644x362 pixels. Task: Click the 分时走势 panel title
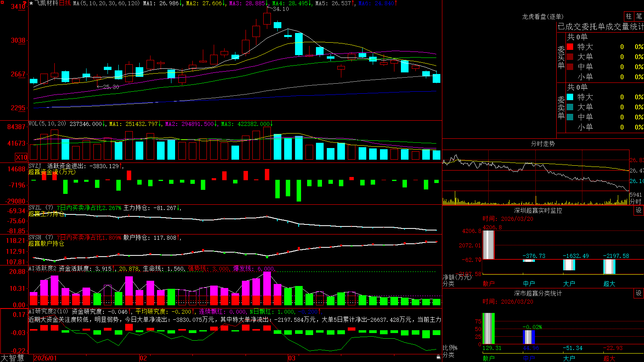pyautogui.click(x=543, y=144)
